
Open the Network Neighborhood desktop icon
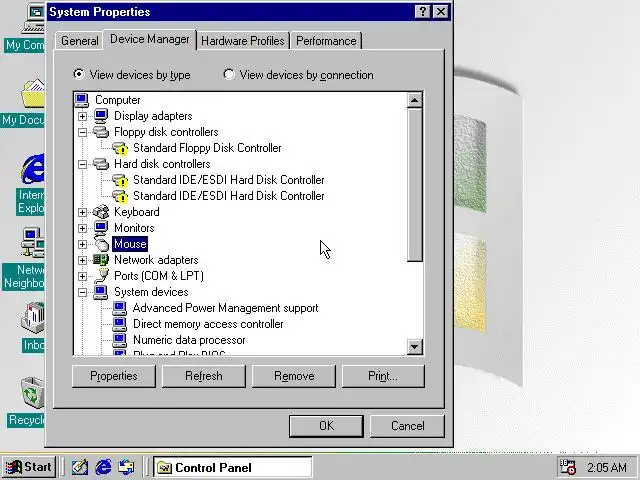click(33, 243)
